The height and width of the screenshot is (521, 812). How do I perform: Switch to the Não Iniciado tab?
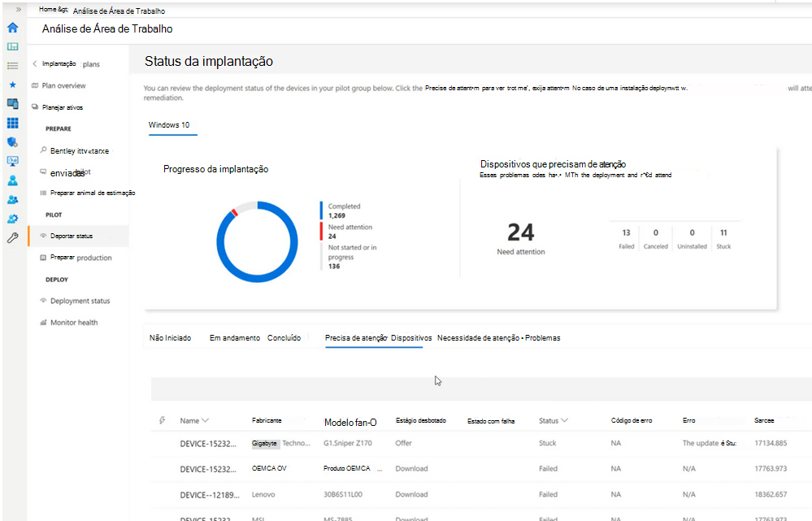pyautogui.click(x=170, y=337)
